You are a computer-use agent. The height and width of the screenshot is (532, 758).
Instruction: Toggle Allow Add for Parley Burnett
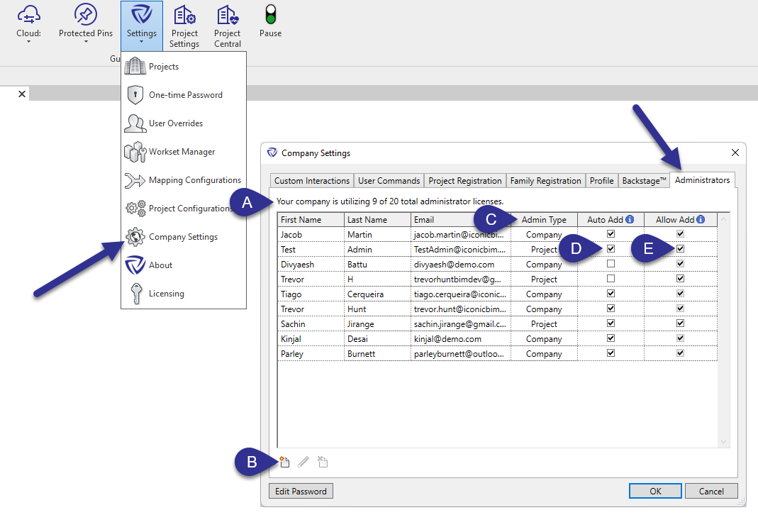[x=681, y=353]
